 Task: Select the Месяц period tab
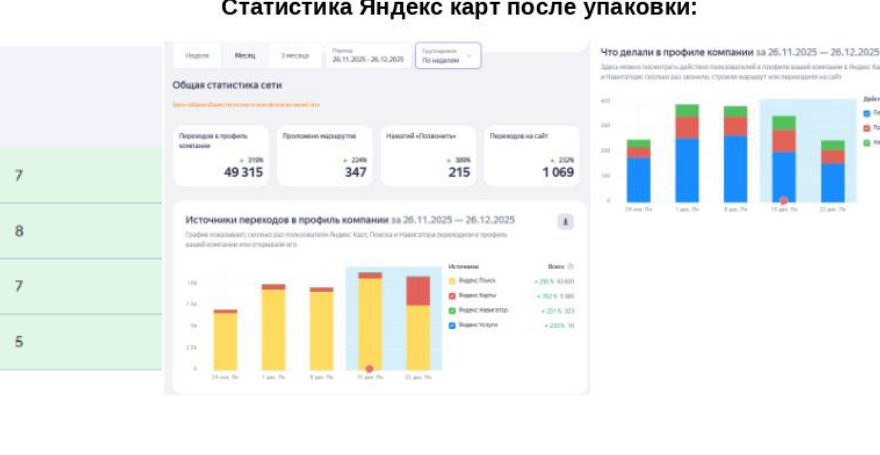(245, 56)
